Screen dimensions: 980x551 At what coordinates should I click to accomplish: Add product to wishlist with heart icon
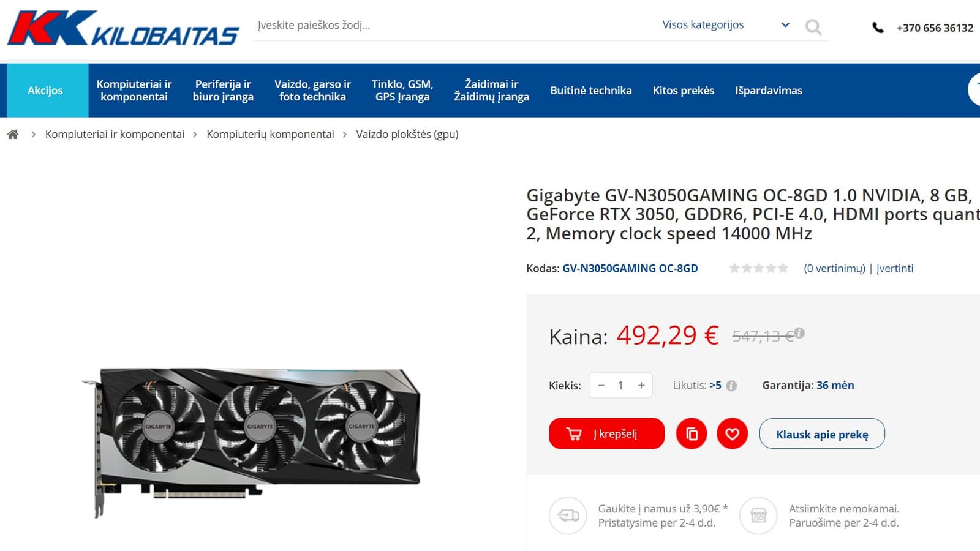point(732,433)
